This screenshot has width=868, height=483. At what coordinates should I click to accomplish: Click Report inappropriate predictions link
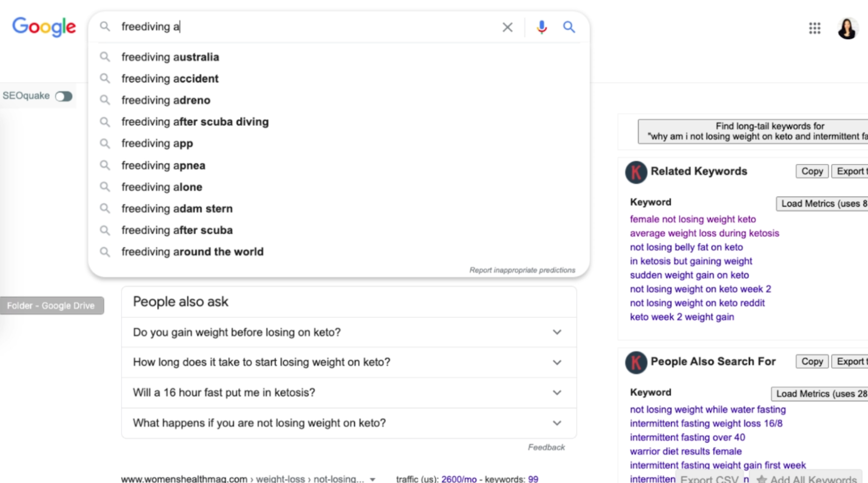pyautogui.click(x=522, y=270)
